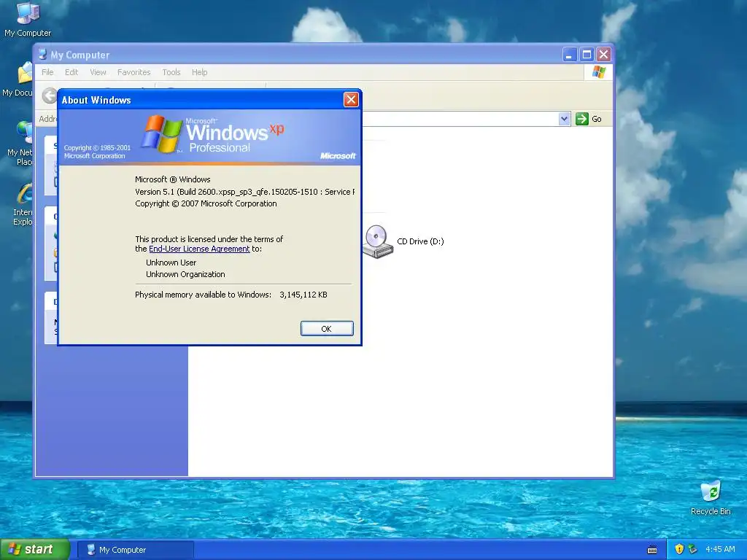Click the My Computer title bar icon
The width and height of the screenshot is (747, 560).
42,54
